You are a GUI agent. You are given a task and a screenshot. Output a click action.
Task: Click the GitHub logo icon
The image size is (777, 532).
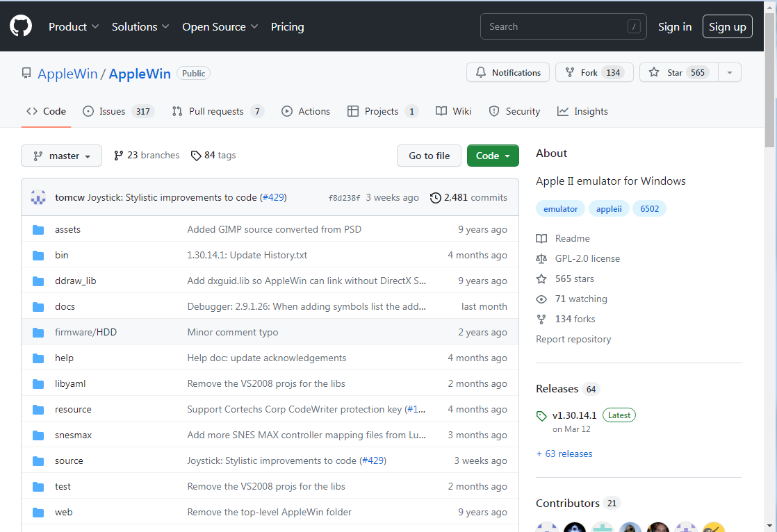pos(21,26)
